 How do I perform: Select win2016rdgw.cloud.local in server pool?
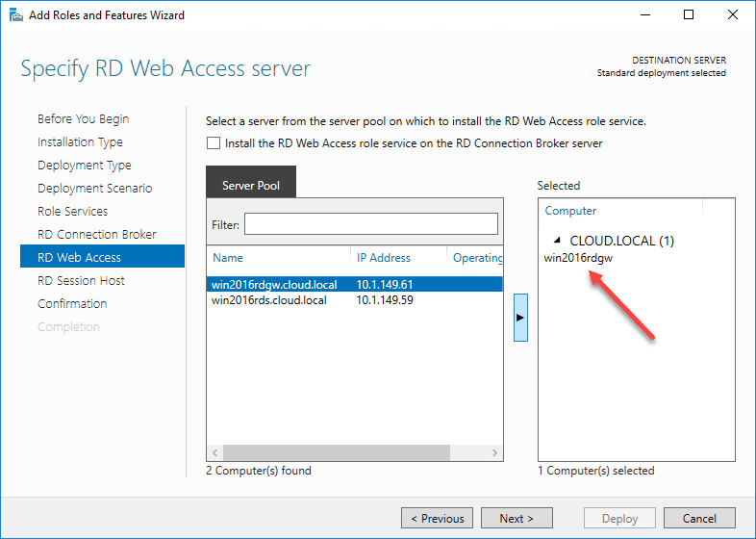[274, 285]
